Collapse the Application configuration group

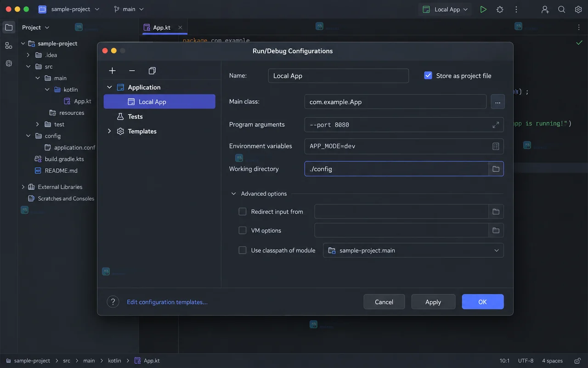point(109,87)
